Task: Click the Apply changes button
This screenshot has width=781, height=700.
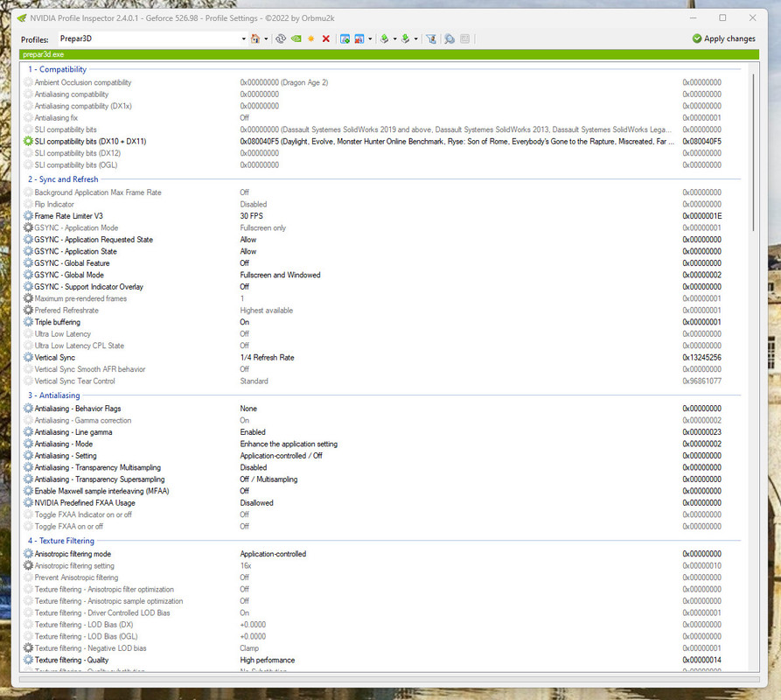Action: click(724, 38)
